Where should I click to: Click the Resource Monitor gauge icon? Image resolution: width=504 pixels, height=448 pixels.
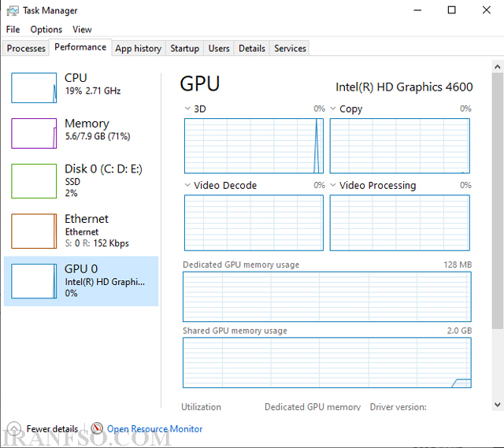(97, 428)
